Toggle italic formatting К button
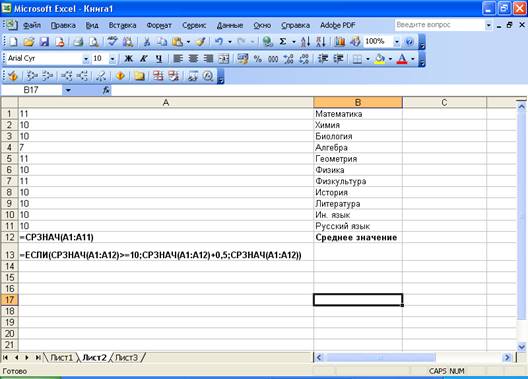Image resolution: width=528 pixels, height=379 pixels. tap(144, 59)
